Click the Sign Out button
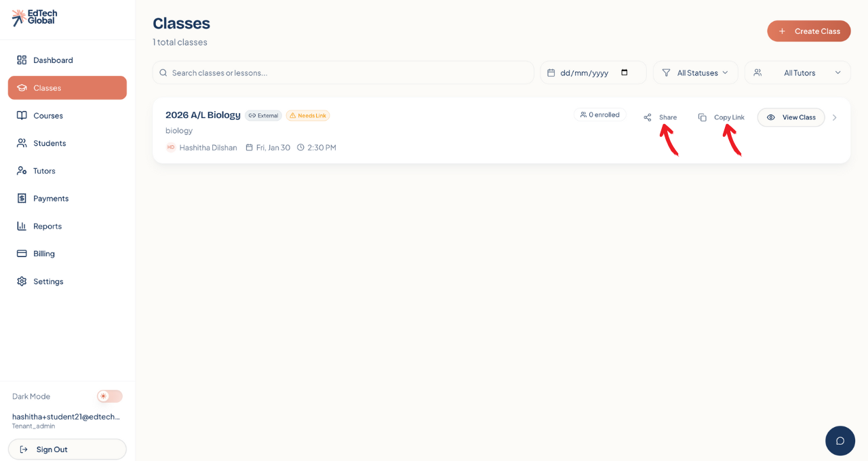The height and width of the screenshot is (461, 868). 67,449
